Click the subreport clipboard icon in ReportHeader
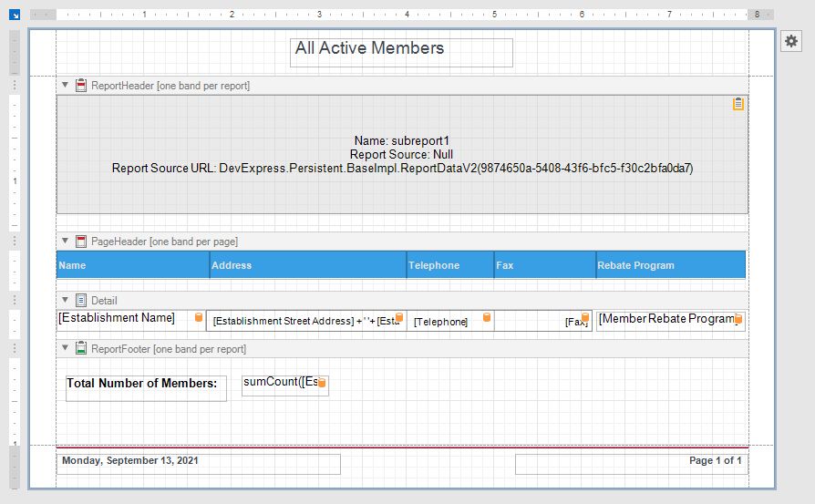 pyautogui.click(x=738, y=105)
